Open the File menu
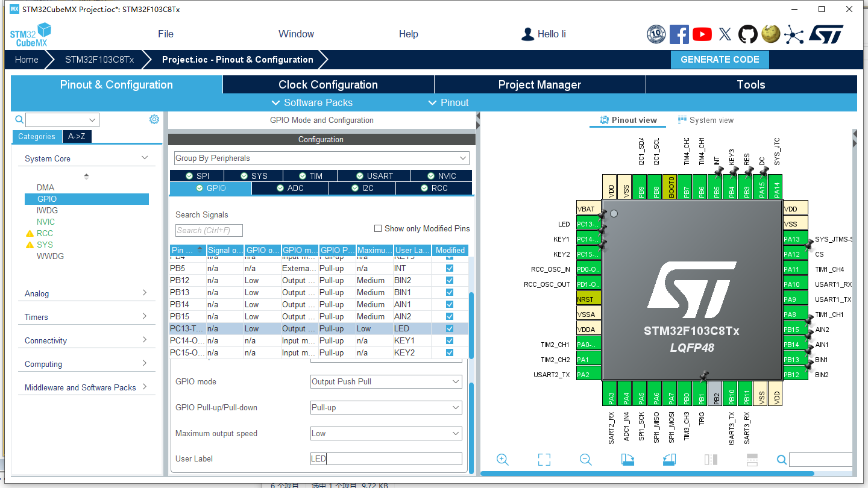 [166, 34]
